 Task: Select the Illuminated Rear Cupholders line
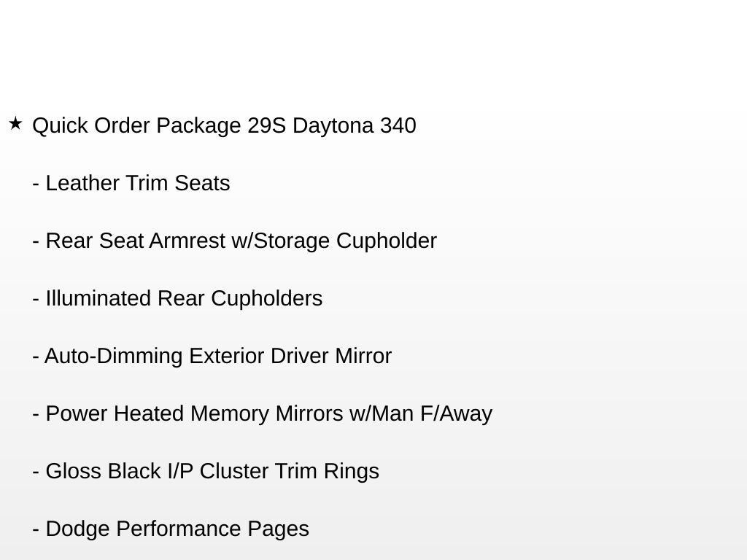coord(177,299)
